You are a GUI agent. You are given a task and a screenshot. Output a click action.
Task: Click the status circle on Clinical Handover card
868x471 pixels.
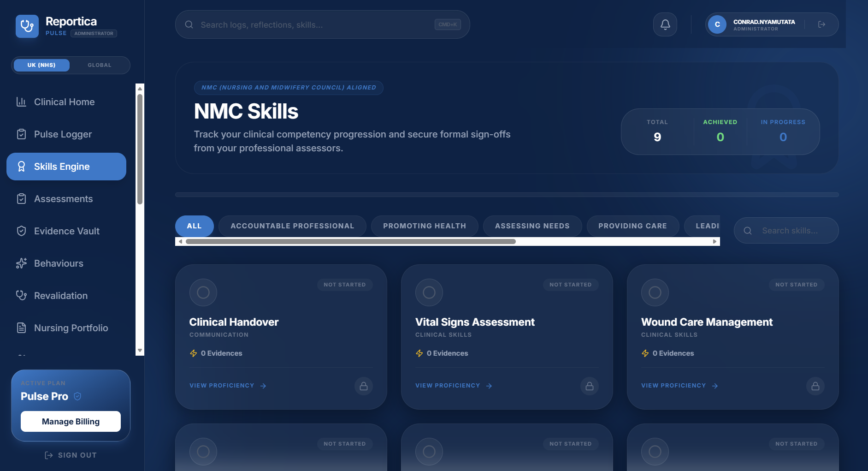(203, 292)
